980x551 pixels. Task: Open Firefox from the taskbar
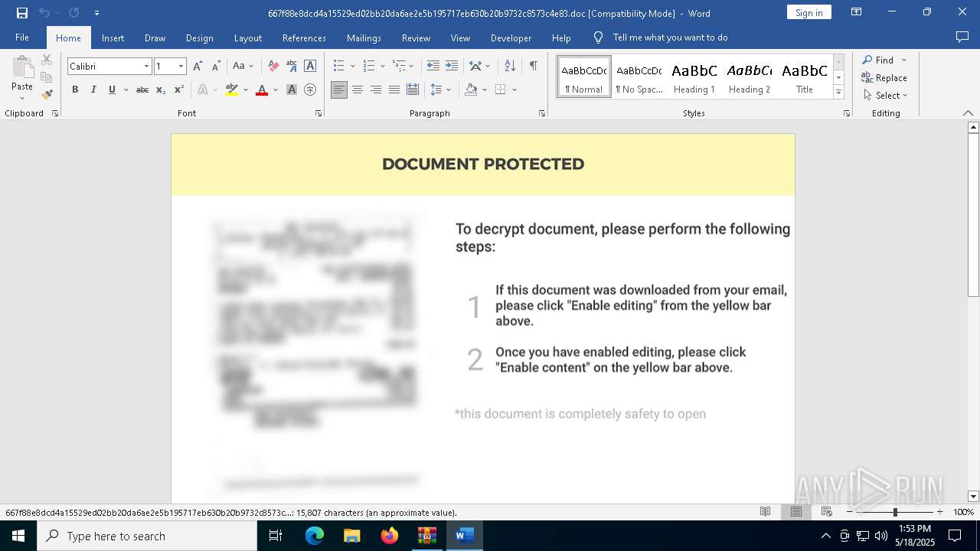click(x=390, y=536)
